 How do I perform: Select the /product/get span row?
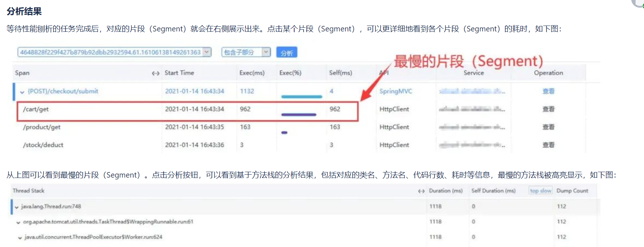pyautogui.click(x=299, y=127)
